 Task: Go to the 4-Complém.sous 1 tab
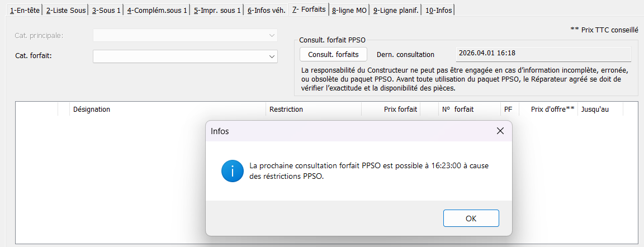(157, 10)
